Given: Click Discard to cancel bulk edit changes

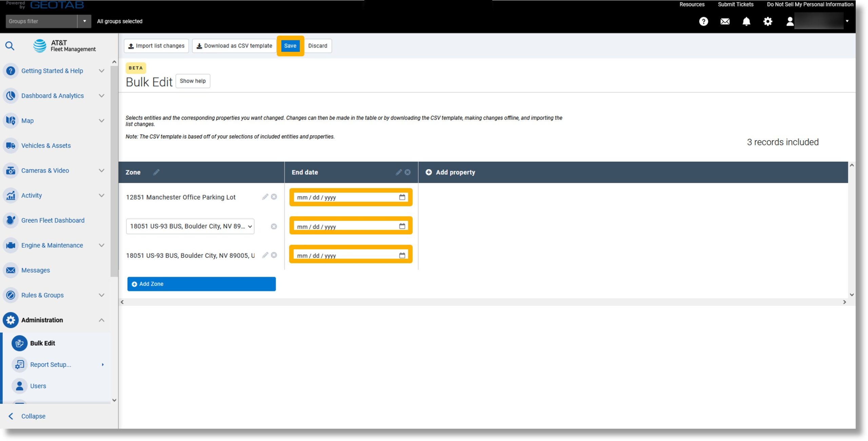Looking at the screenshot, I should [x=317, y=46].
